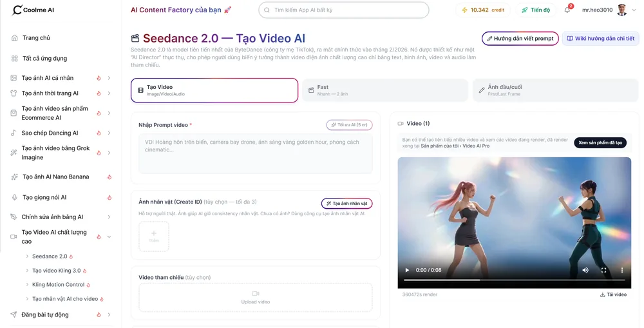
Task: Click Tải video download link
Action: (x=613, y=294)
